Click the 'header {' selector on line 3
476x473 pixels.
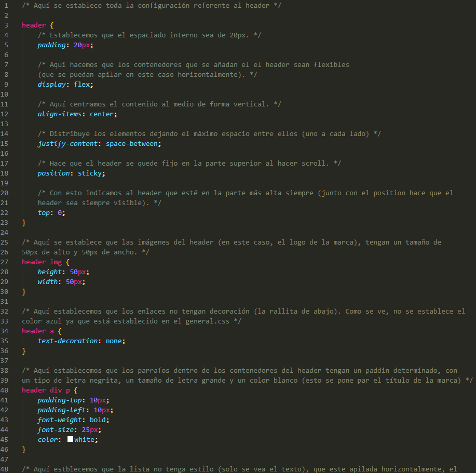tap(38, 25)
